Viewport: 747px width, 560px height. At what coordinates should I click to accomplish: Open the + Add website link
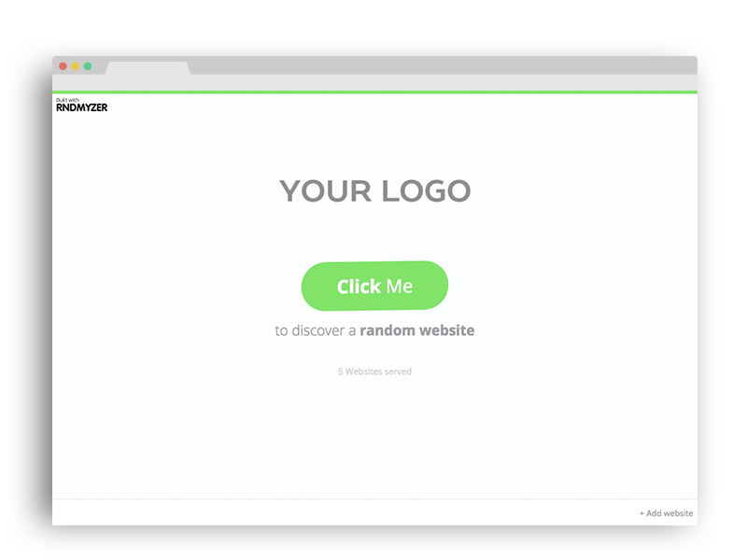(666, 512)
